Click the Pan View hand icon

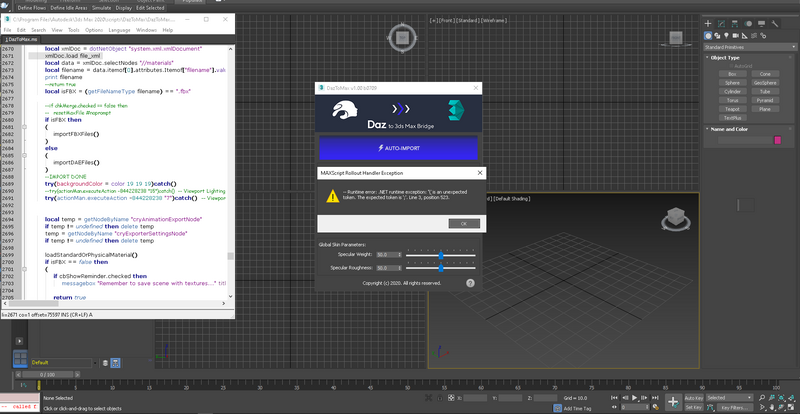pyautogui.click(x=771, y=407)
